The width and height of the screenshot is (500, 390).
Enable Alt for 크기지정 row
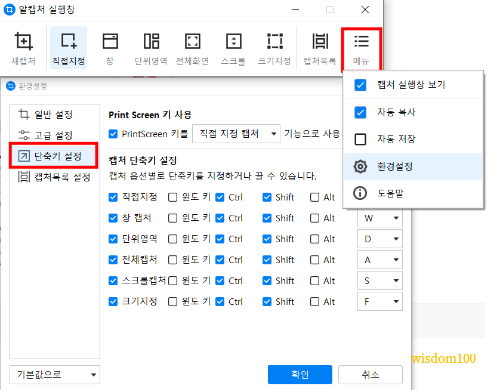click(314, 301)
